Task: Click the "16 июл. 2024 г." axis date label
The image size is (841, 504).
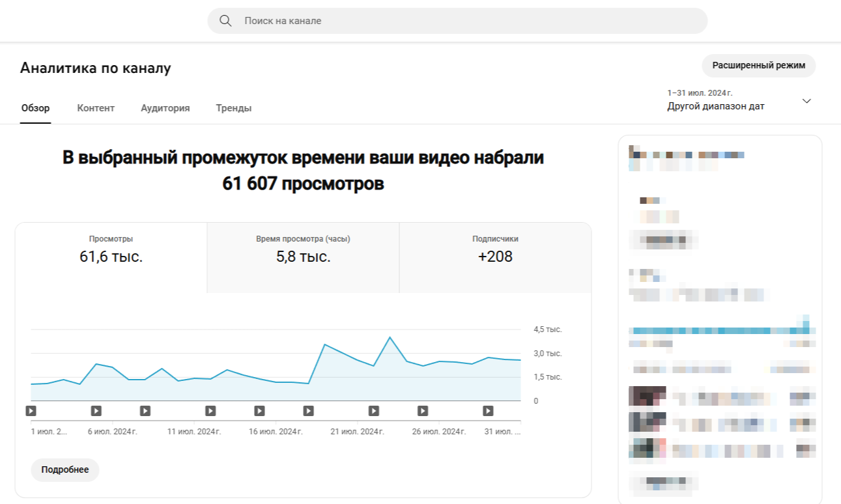Action: click(276, 432)
